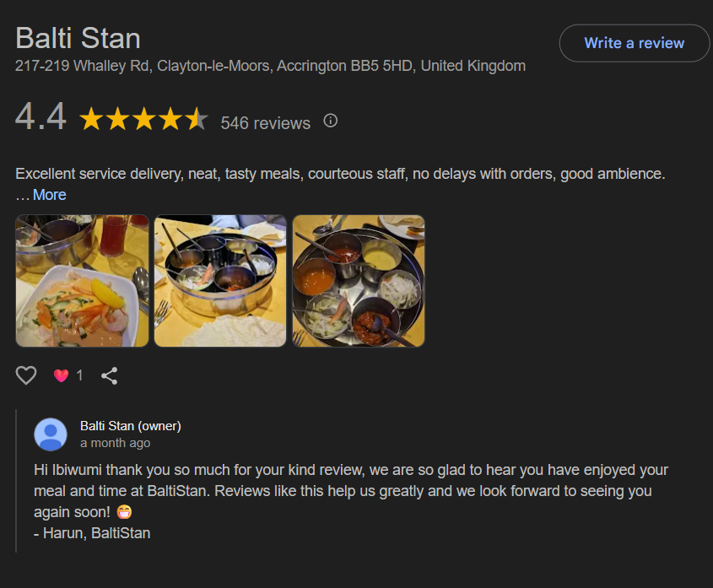Click the Balti Stan restaurant title
The width and height of the screenshot is (713, 588).
point(78,38)
